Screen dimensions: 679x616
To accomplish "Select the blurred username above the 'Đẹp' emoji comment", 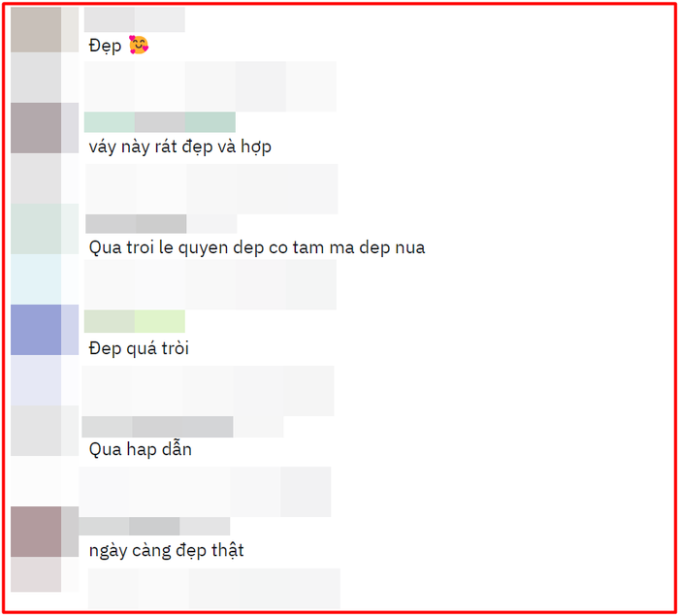I will point(135,19).
